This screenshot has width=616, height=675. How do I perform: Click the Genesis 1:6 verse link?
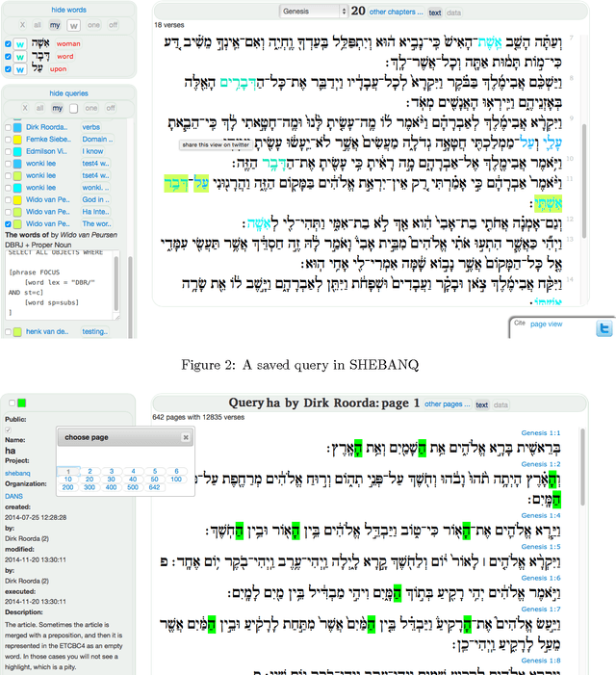(x=541, y=578)
